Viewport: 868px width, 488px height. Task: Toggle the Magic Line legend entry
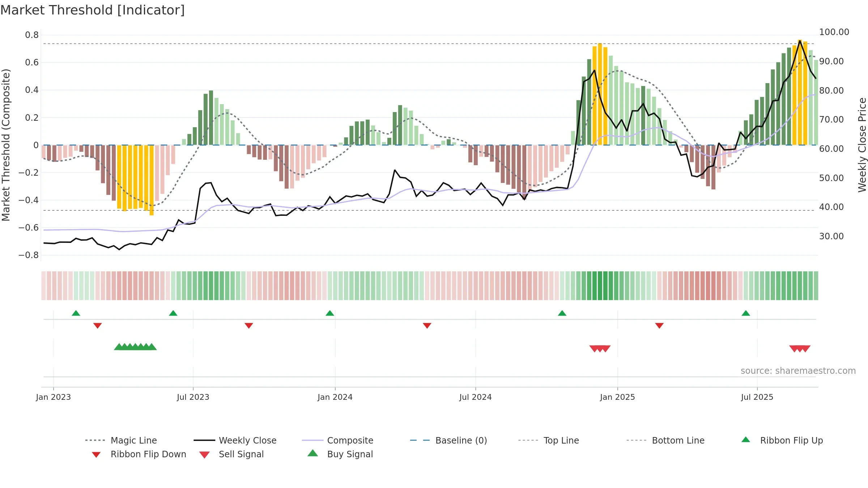121,440
